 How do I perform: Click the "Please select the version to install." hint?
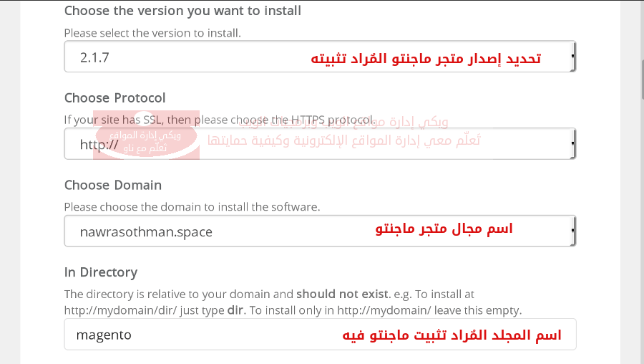[152, 33]
